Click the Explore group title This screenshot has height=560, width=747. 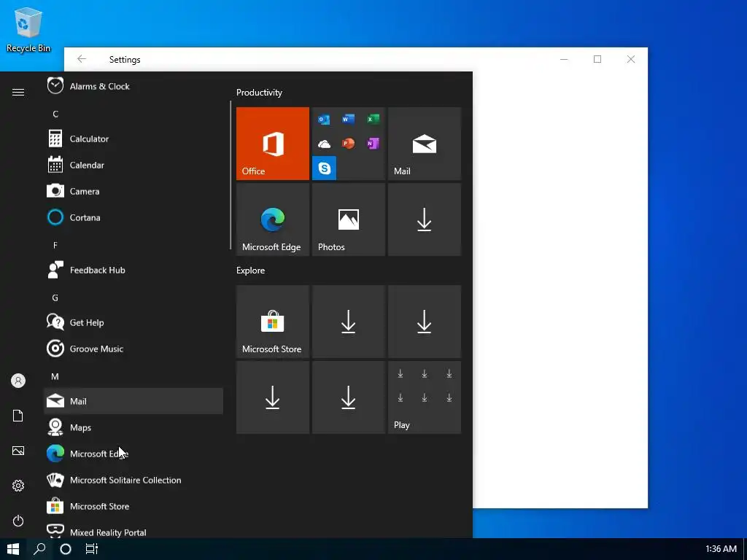251,270
